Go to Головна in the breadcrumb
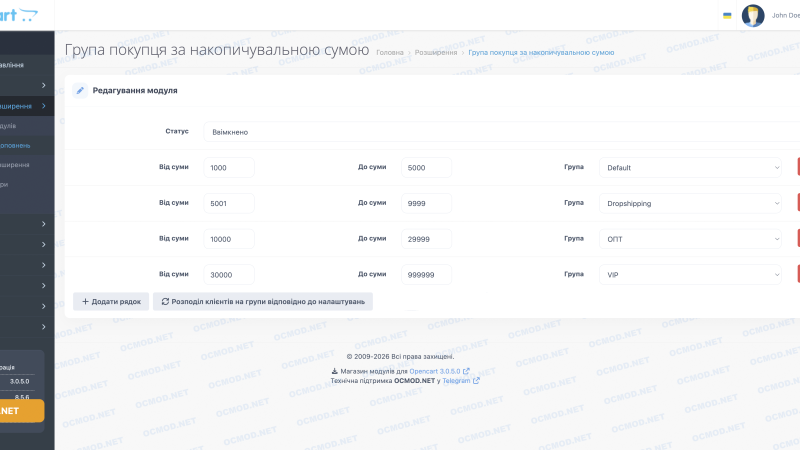800x450 pixels. coord(390,53)
